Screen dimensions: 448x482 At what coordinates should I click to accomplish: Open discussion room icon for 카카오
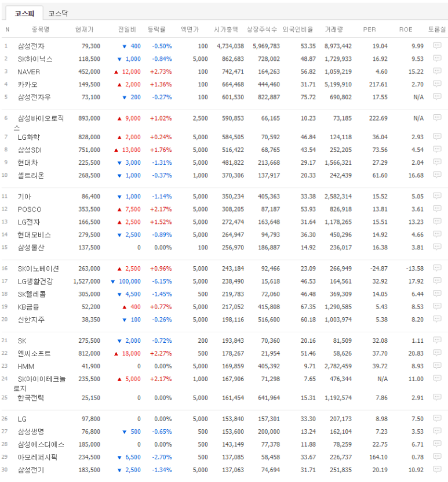click(x=436, y=84)
